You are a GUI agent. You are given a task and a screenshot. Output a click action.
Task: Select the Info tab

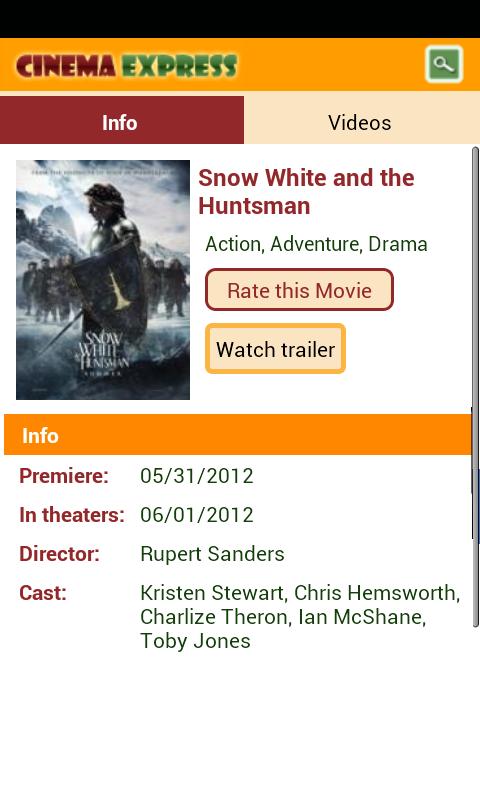pyautogui.click(x=122, y=120)
